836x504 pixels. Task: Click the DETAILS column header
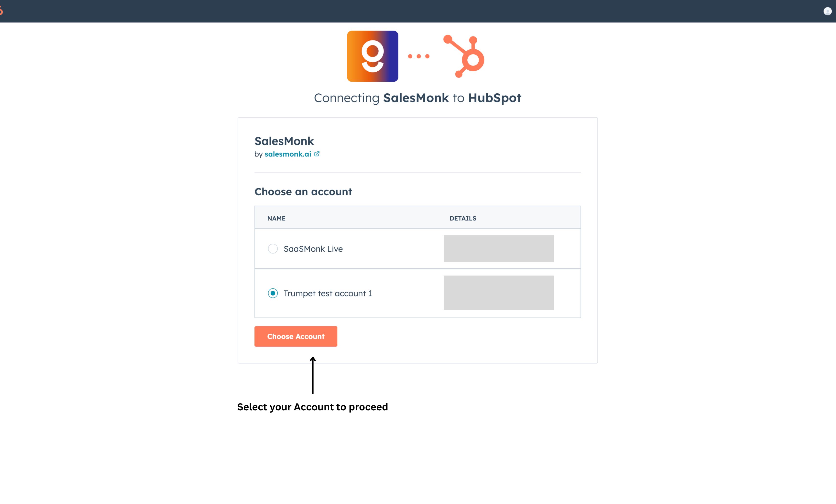tap(463, 219)
